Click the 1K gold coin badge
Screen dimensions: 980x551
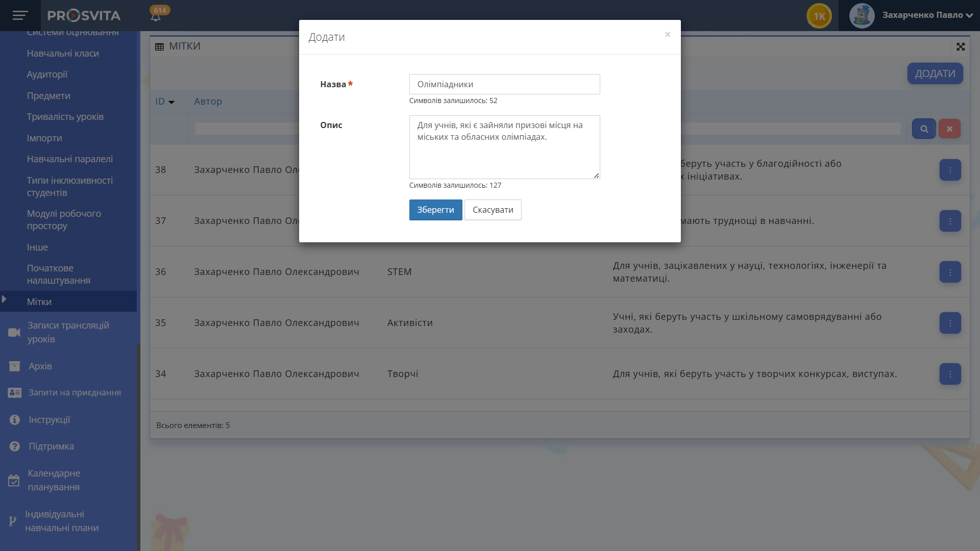pyautogui.click(x=819, y=16)
